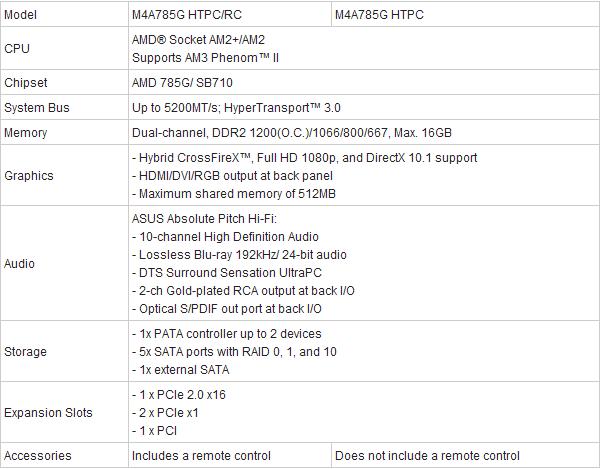This screenshot has width=601, height=469.
Task: Click the 5x SATA ports RAID line
Action: pos(234,352)
